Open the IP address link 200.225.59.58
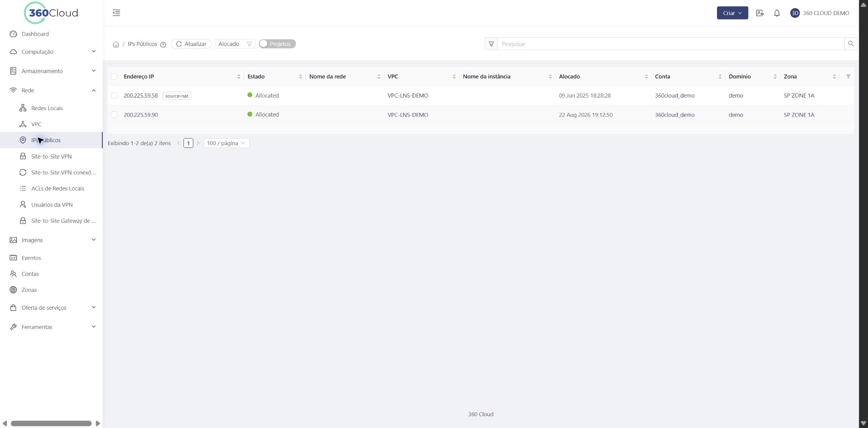 141,96
